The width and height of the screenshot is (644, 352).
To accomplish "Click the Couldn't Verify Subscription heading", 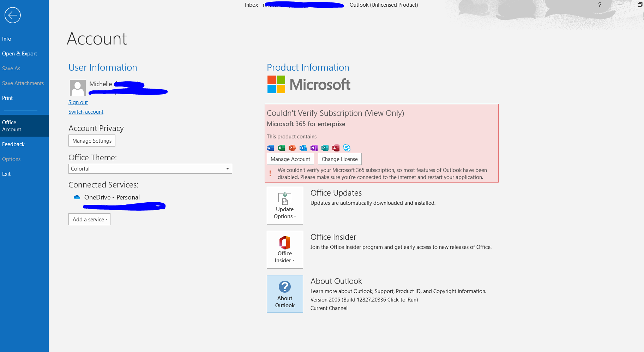I will click(x=335, y=113).
